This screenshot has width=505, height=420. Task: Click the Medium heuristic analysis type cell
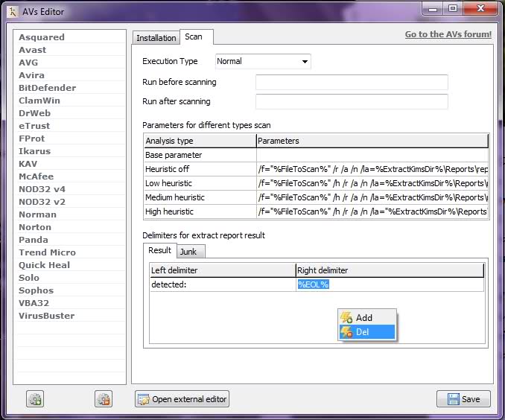200,197
